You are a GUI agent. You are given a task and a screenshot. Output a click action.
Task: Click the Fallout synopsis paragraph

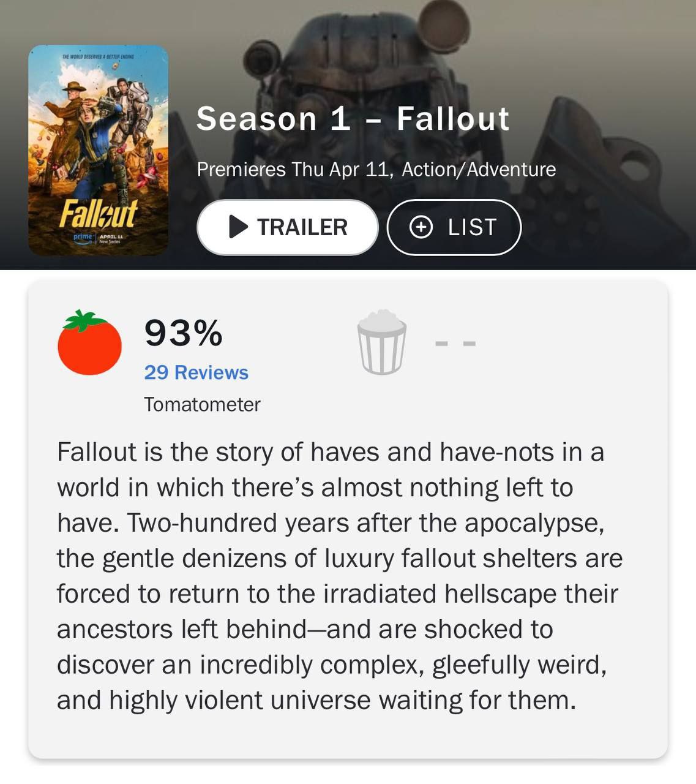point(340,576)
